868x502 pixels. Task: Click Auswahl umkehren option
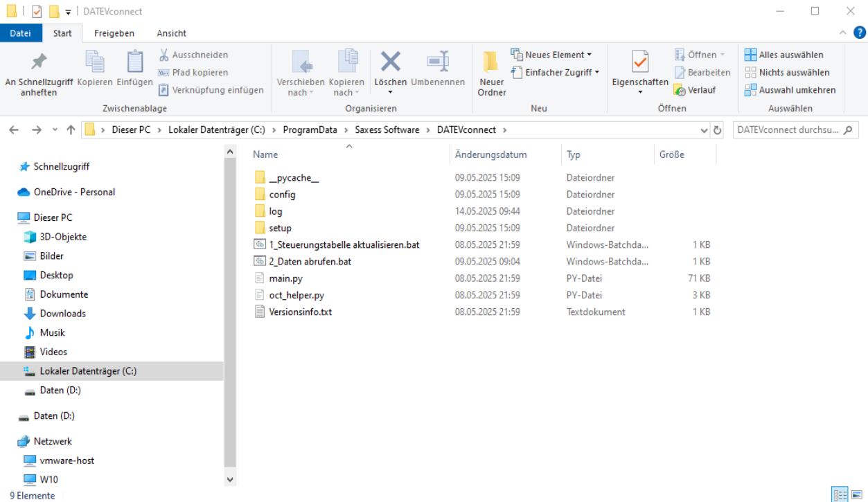pyautogui.click(x=790, y=90)
